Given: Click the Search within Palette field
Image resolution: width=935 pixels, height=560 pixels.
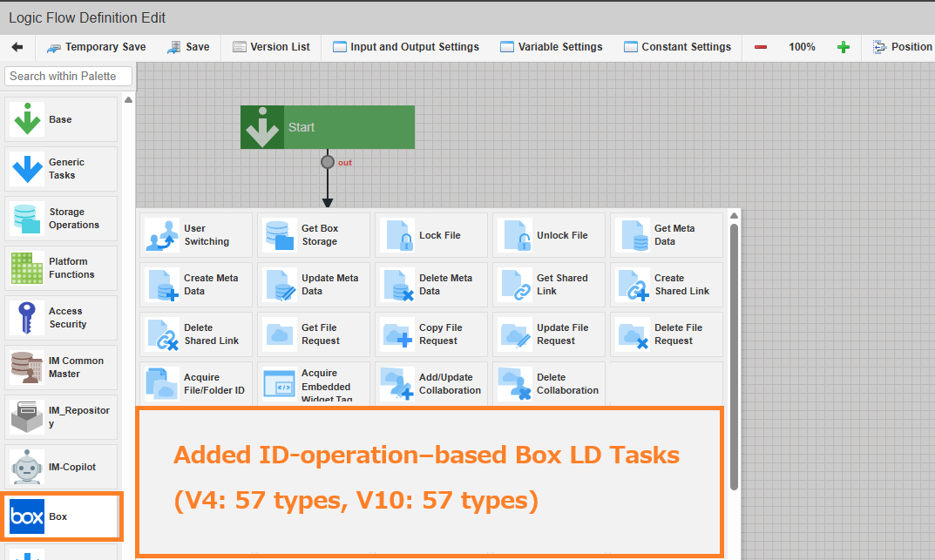Looking at the screenshot, I should click(69, 77).
